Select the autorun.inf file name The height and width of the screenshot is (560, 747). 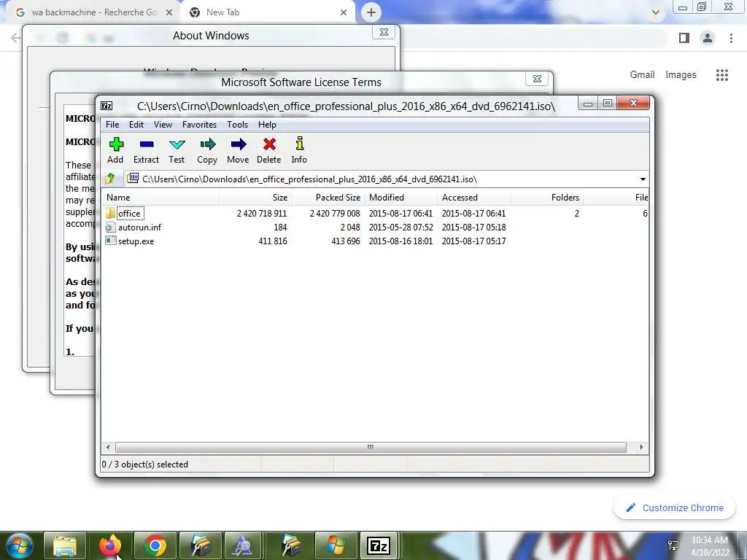(x=139, y=227)
